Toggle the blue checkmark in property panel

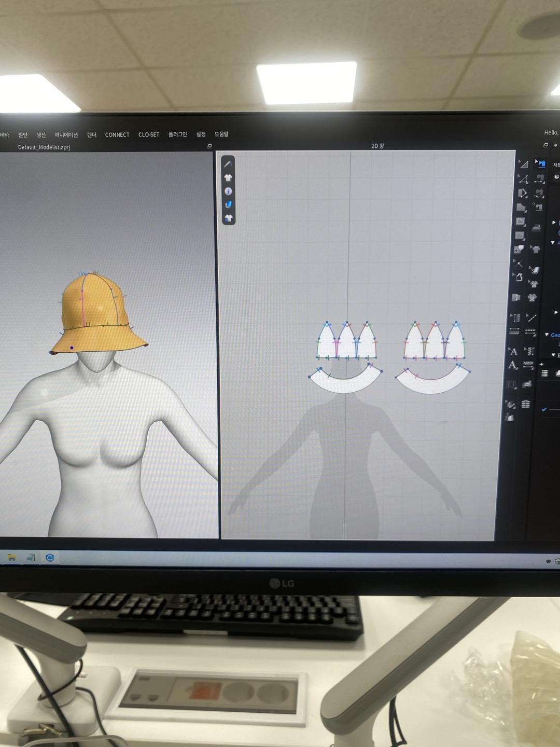(544, 409)
